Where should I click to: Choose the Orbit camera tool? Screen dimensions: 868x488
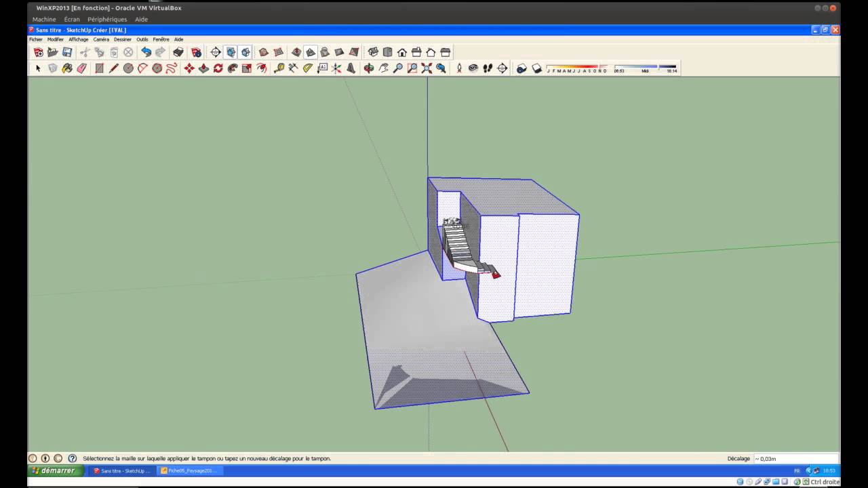pos(369,68)
